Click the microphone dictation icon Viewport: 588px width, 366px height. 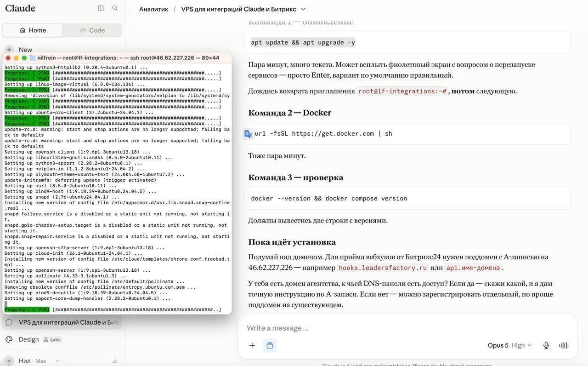click(x=546, y=345)
